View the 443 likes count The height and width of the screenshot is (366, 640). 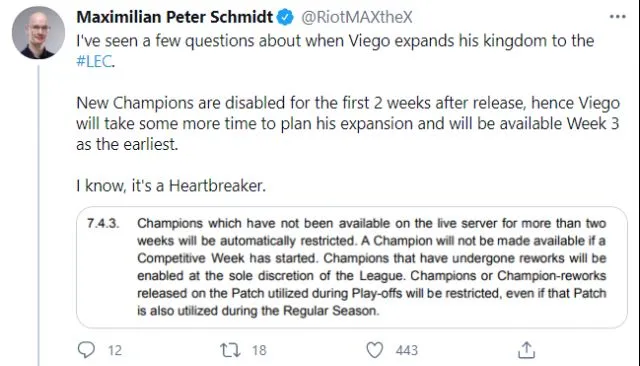click(x=407, y=350)
